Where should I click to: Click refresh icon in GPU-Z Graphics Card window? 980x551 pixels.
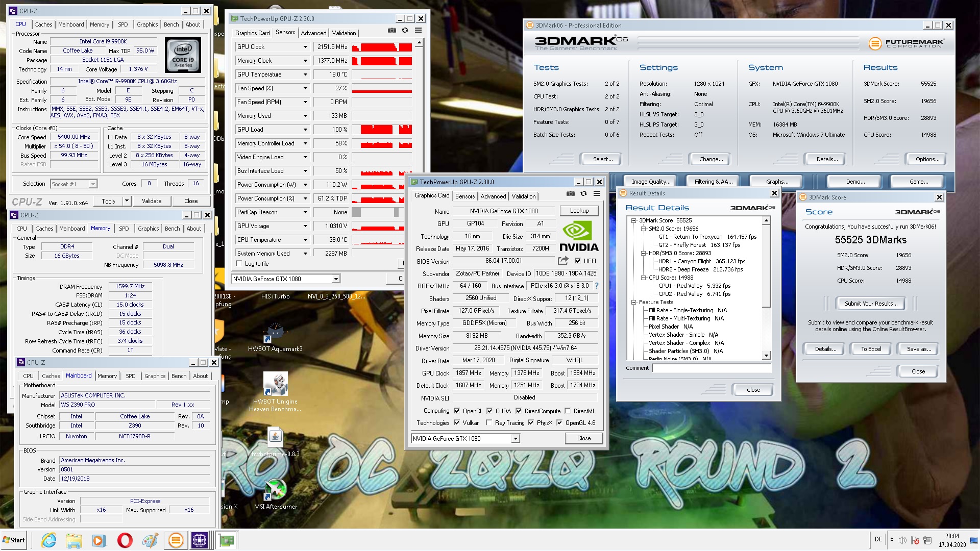pyautogui.click(x=583, y=194)
